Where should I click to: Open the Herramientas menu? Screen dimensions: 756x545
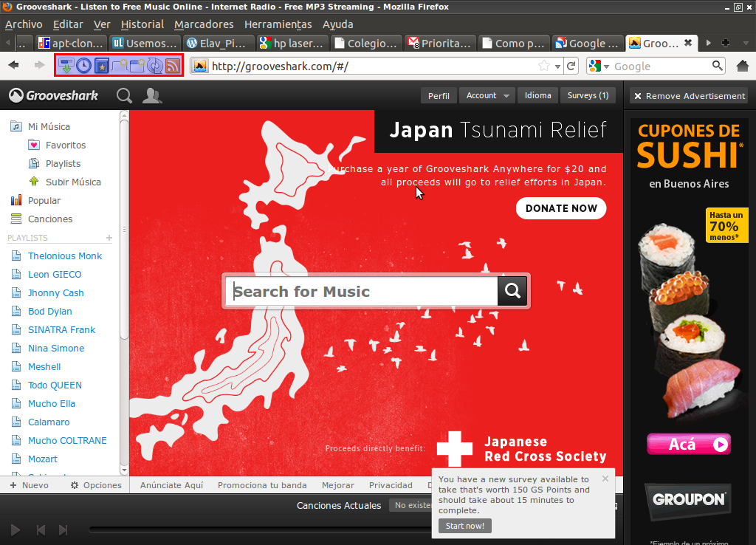tap(278, 24)
